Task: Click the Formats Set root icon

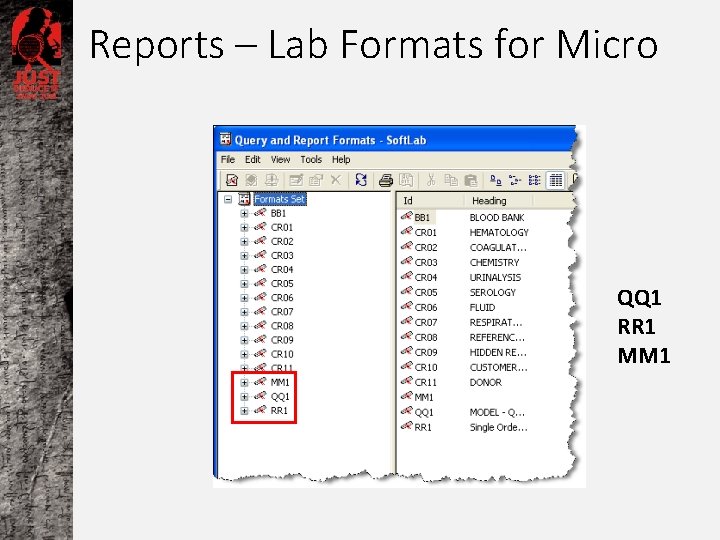Action: [244, 199]
